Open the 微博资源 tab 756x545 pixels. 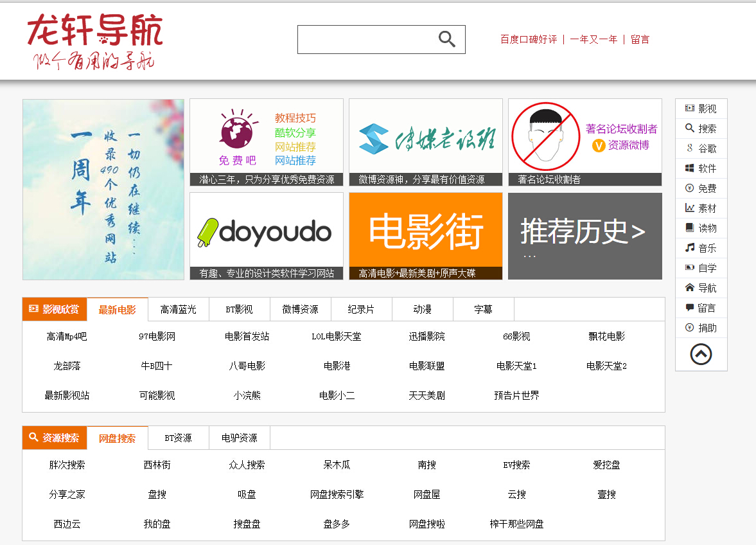(x=300, y=309)
